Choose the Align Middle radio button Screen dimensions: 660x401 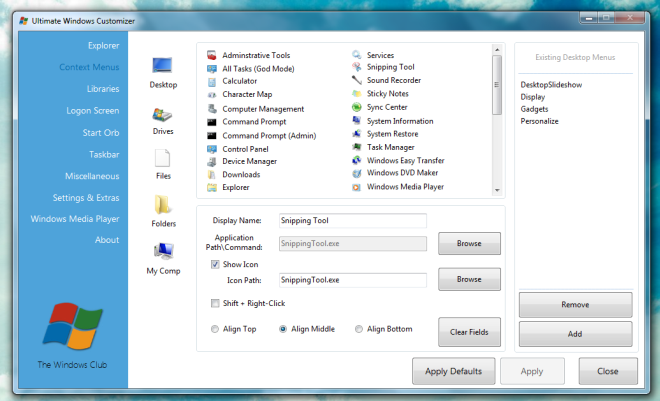pyautogui.click(x=283, y=329)
